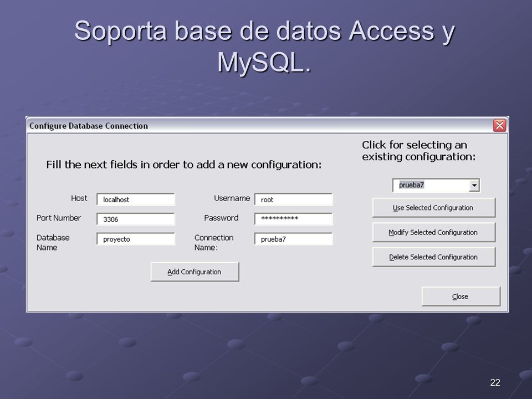Click the Add Configuration button
This screenshot has height=399, width=532.
click(195, 272)
